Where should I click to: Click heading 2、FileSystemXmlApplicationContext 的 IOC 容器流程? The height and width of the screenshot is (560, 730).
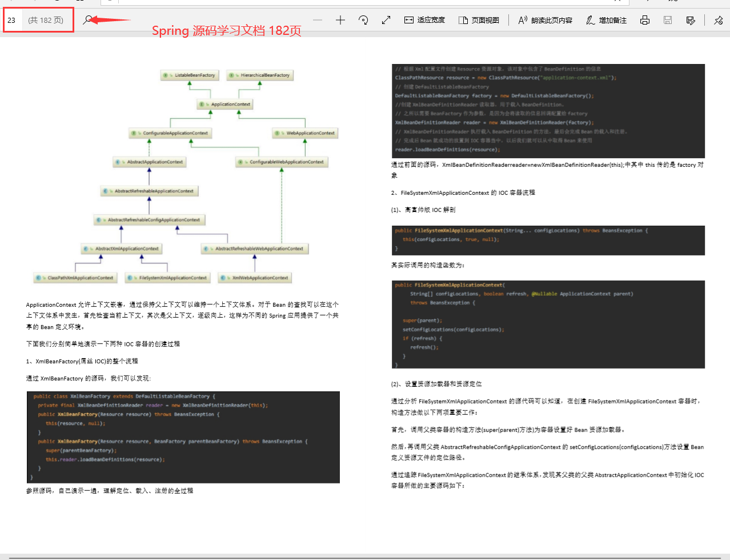point(463,193)
